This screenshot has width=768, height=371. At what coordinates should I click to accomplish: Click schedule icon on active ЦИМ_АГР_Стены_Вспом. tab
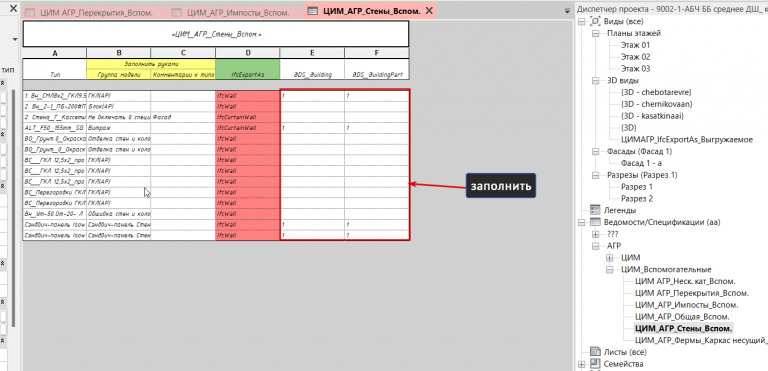coord(312,11)
